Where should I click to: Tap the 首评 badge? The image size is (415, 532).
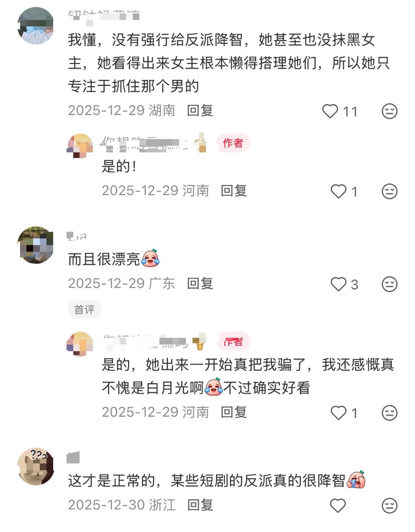[x=84, y=309]
